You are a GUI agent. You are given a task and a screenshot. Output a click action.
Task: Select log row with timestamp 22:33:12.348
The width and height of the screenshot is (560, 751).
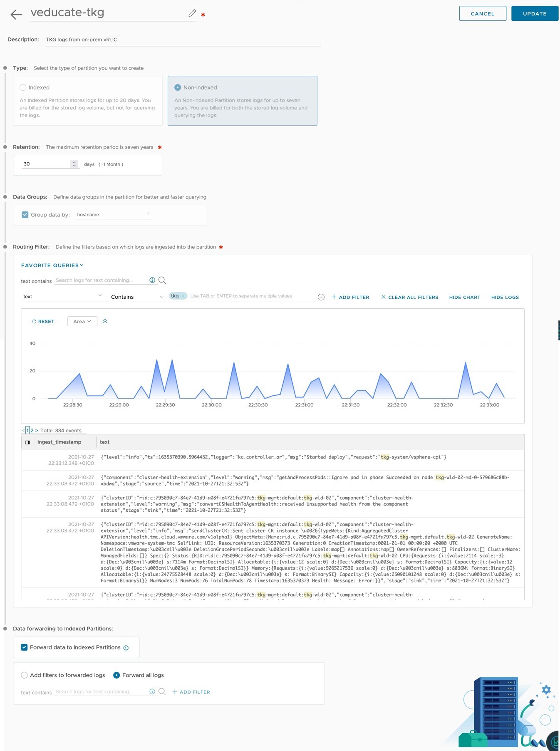point(273,460)
